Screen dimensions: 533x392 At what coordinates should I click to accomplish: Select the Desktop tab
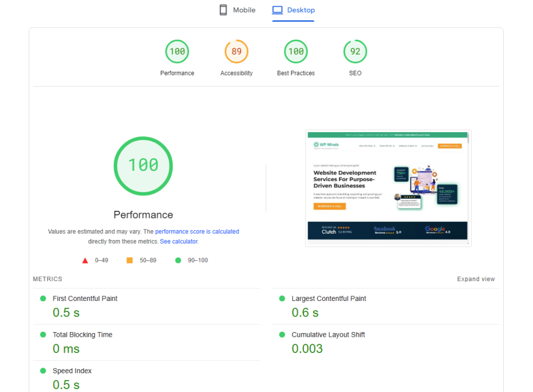click(294, 10)
